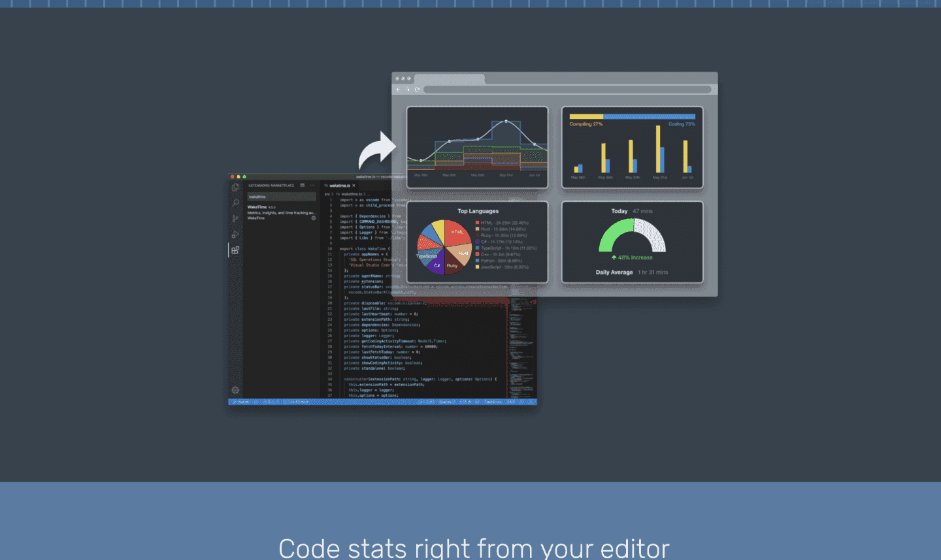Viewport: 941px width, 560px height.
Task: Click Today heading in gauge card
Action: 619,211
